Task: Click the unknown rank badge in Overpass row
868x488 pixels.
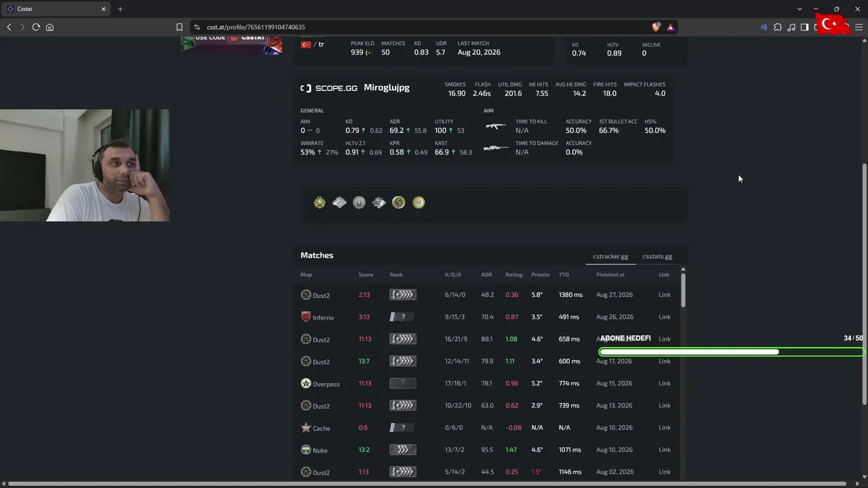Action: (403, 384)
